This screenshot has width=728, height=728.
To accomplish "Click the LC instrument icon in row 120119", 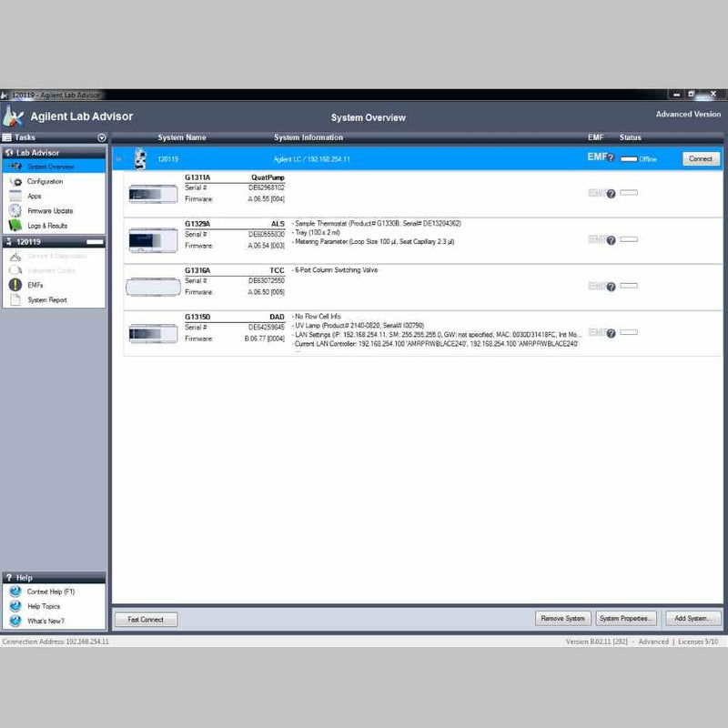I will [x=140, y=158].
